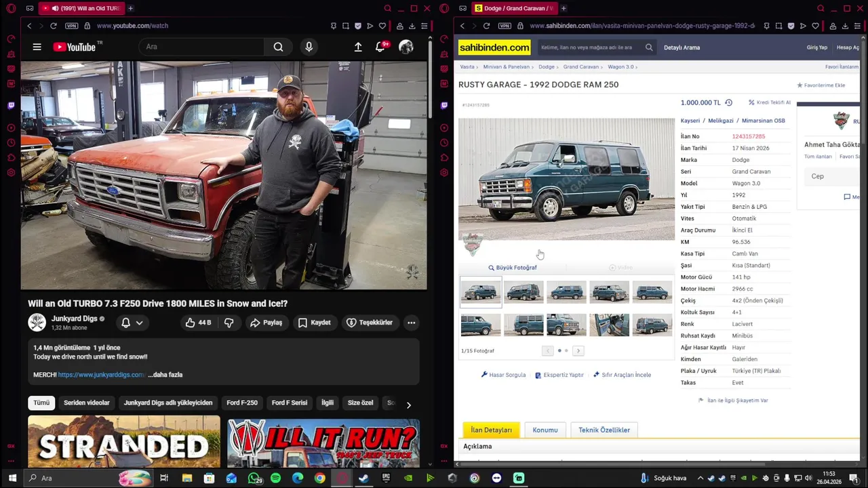Add listing via 'Favorilerime Ekle' star
868x488 pixels.
(x=821, y=85)
